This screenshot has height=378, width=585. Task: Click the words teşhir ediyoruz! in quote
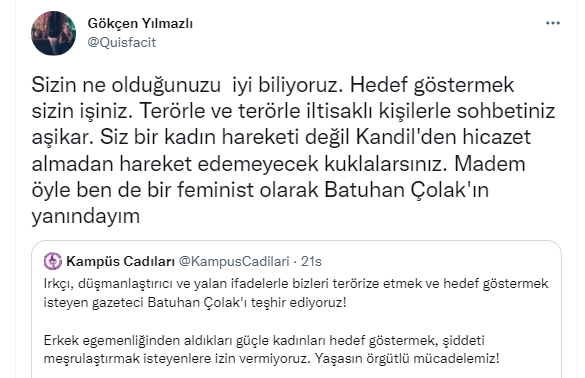click(x=298, y=302)
